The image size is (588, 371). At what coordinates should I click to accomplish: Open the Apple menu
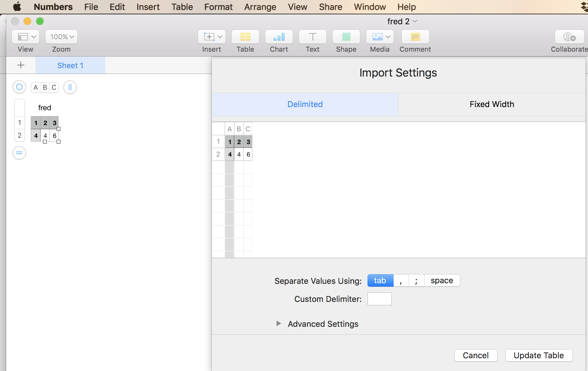tap(17, 7)
